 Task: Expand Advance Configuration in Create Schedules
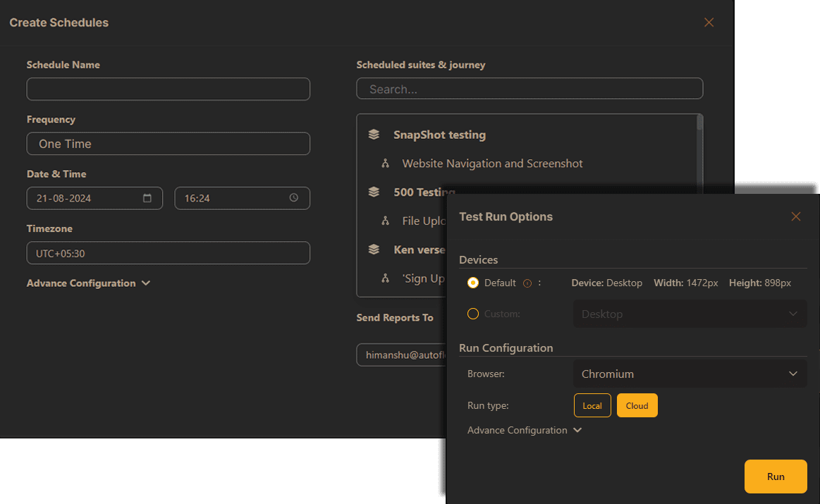coord(88,283)
